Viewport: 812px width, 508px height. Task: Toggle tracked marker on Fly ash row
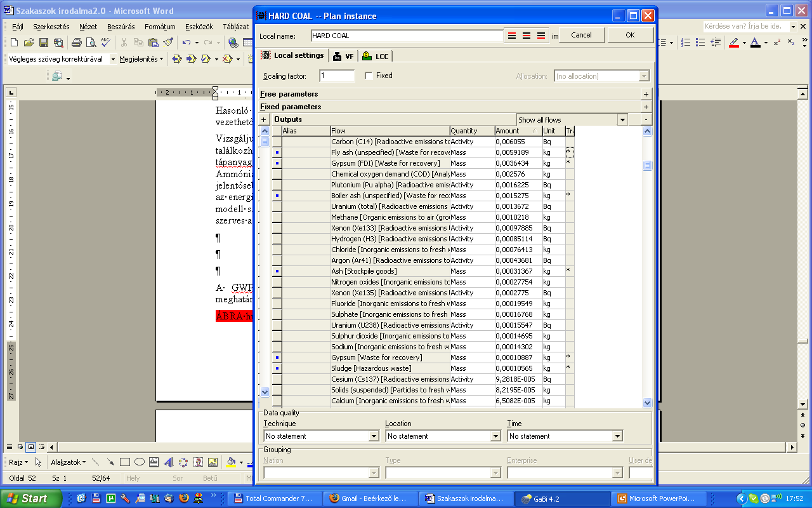coord(570,152)
